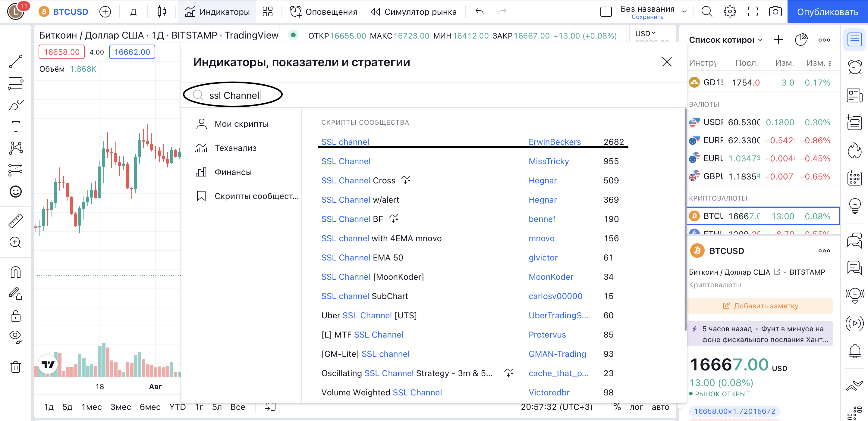Select the Мои скрипты category
The width and height of the screenshot is (868, 421).
[241, 124]
